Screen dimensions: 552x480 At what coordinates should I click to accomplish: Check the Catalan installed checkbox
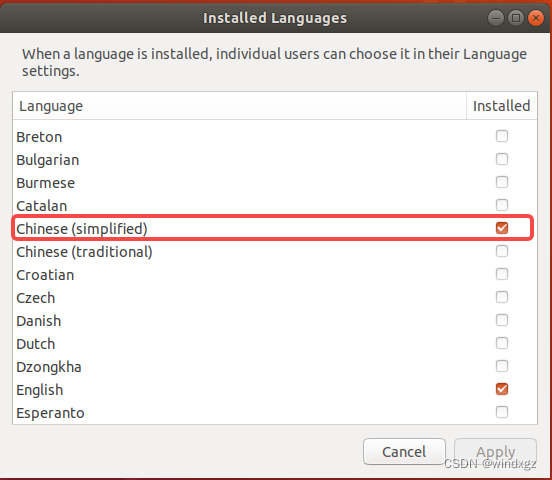click(x=502, y=205)
